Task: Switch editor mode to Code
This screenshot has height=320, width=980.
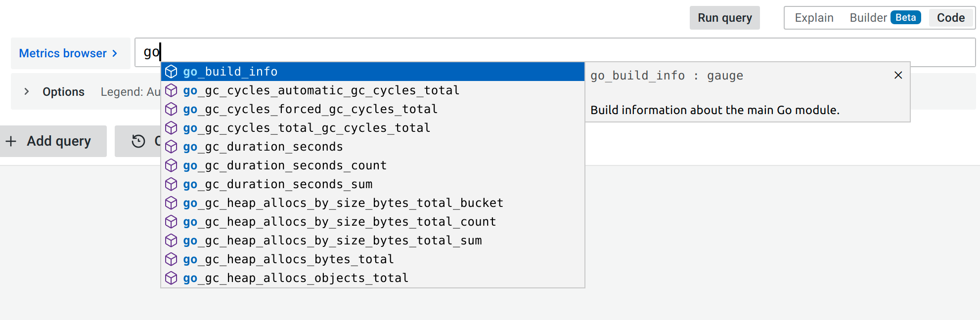Action: pos(950,18)
